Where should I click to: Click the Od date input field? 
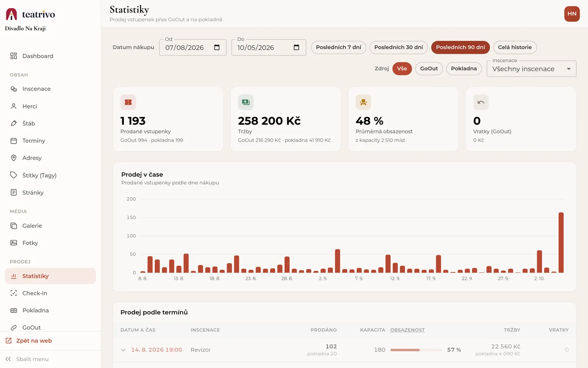click(193, 47)
